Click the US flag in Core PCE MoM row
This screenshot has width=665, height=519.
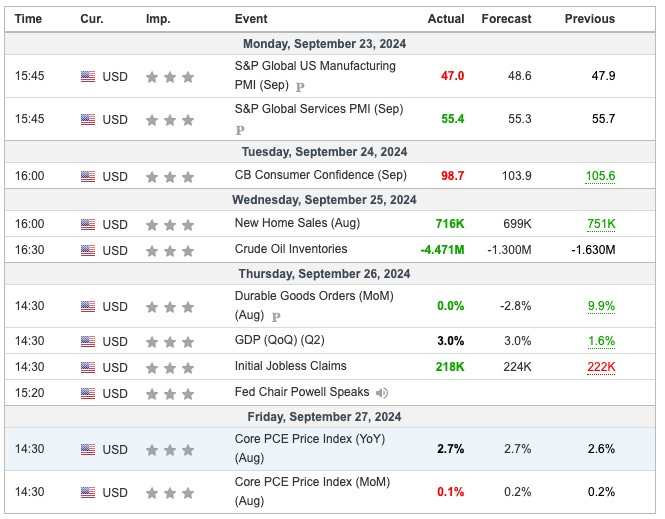coord(88,492)
